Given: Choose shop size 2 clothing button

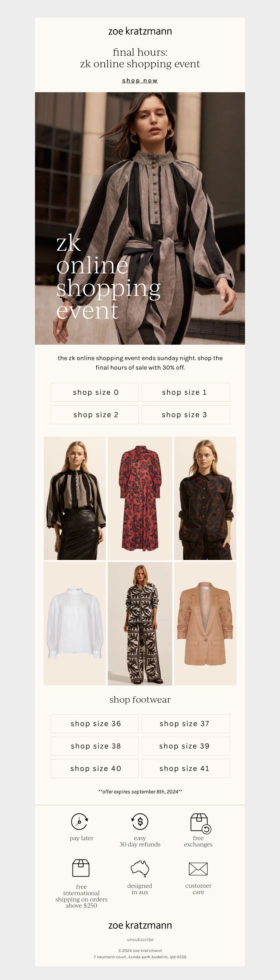Looking at the screenshot, I should 94,415.
